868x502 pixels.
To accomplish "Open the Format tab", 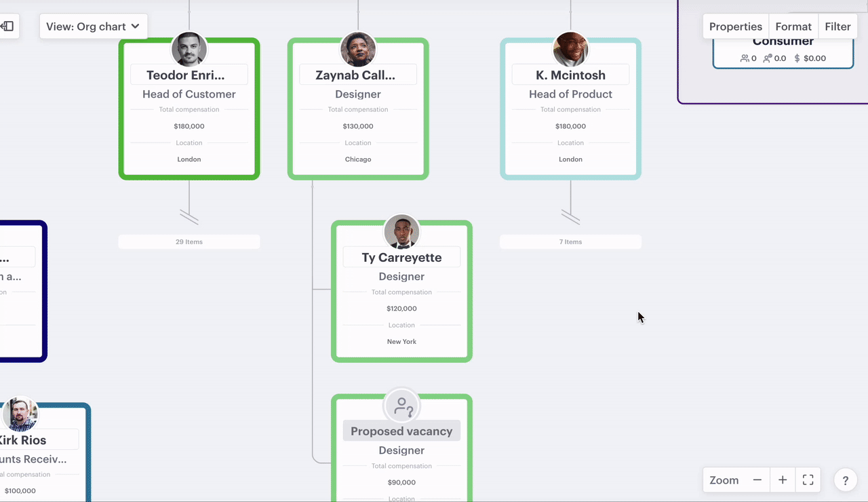I will [x=793, y=26].
